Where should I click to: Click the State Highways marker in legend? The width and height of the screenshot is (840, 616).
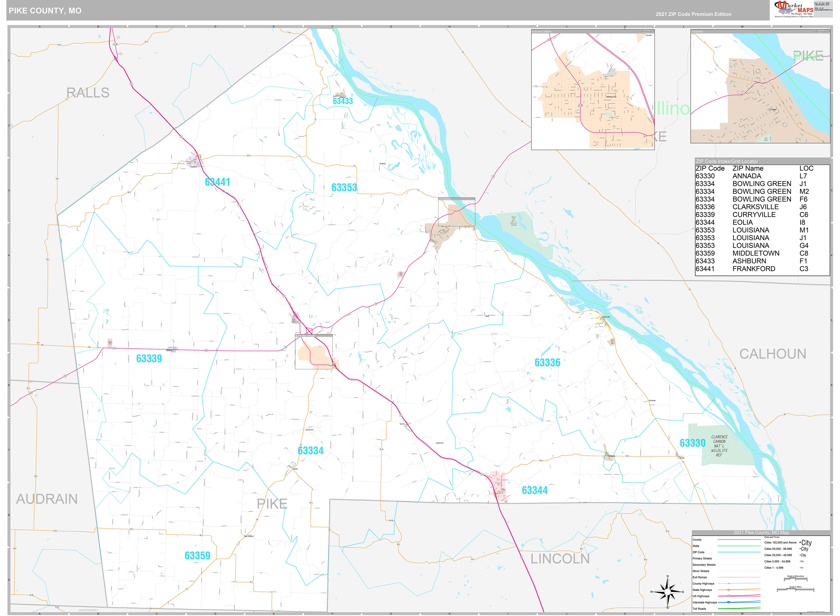click(729, 589)
